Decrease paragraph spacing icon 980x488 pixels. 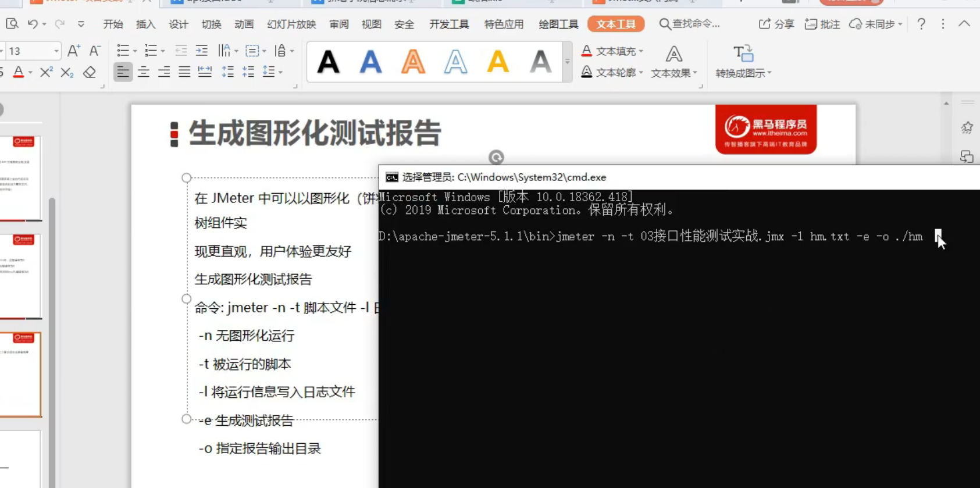tap(248, 72)
